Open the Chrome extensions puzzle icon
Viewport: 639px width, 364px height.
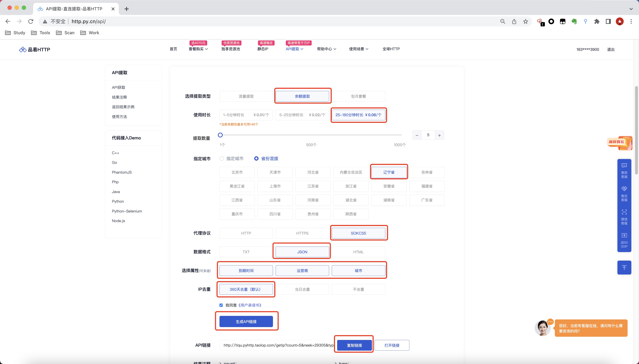coord(597,22)
